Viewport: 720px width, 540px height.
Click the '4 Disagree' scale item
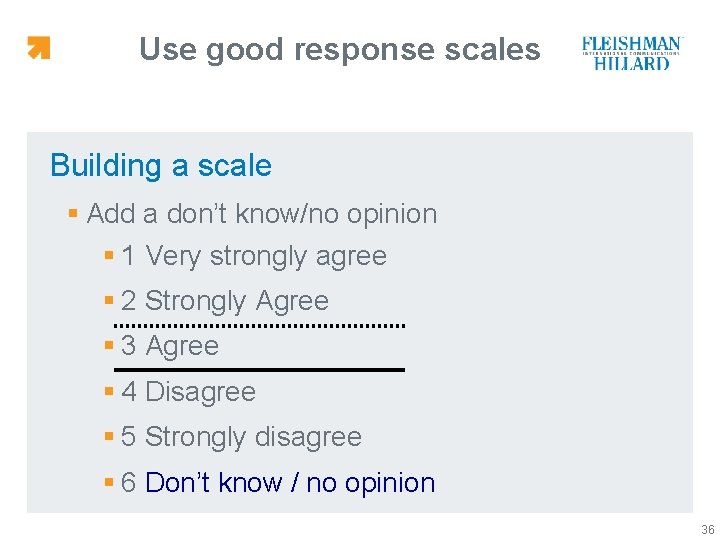[x=188, y=392]
